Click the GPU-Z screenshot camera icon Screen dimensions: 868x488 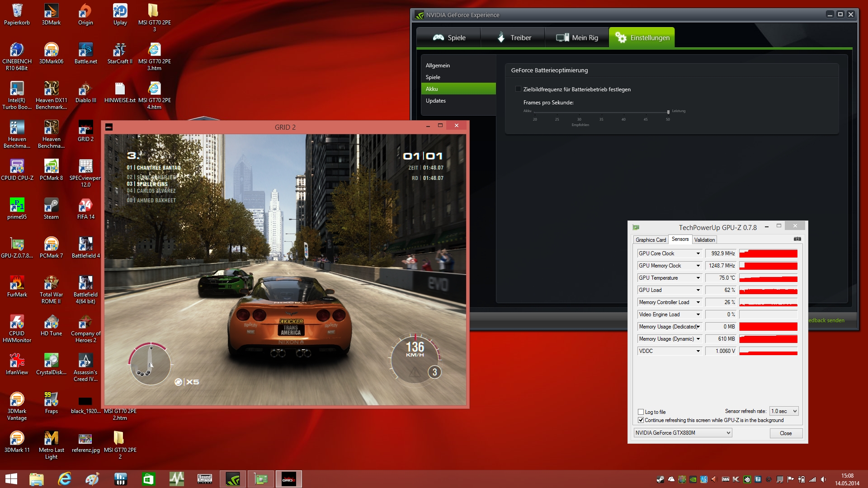tap(797, 239)
